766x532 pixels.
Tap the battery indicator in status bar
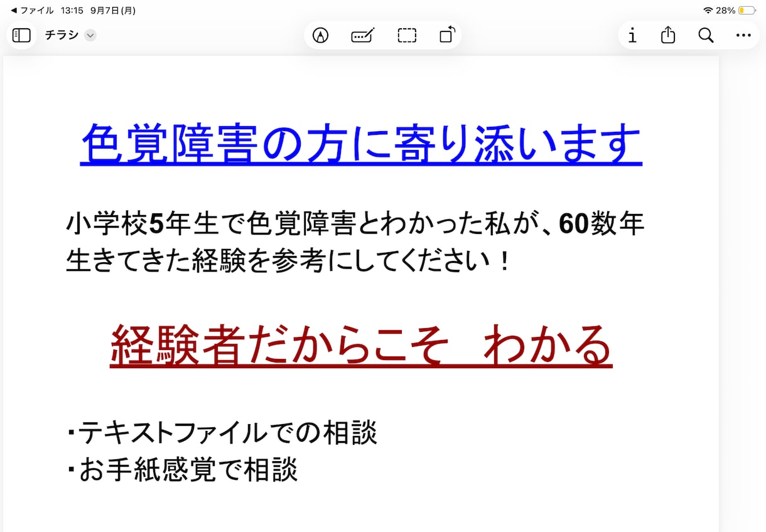747,11
